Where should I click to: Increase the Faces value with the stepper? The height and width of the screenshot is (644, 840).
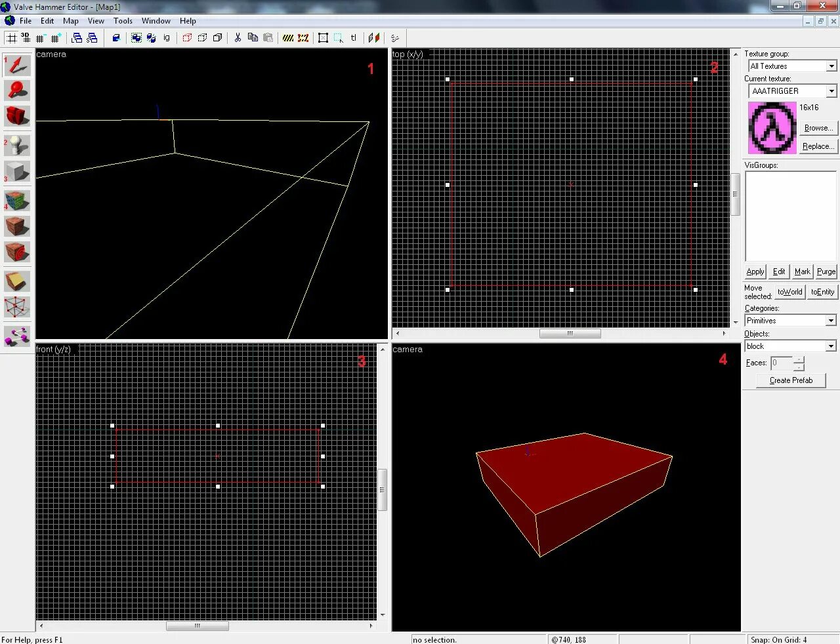(798, 359)
